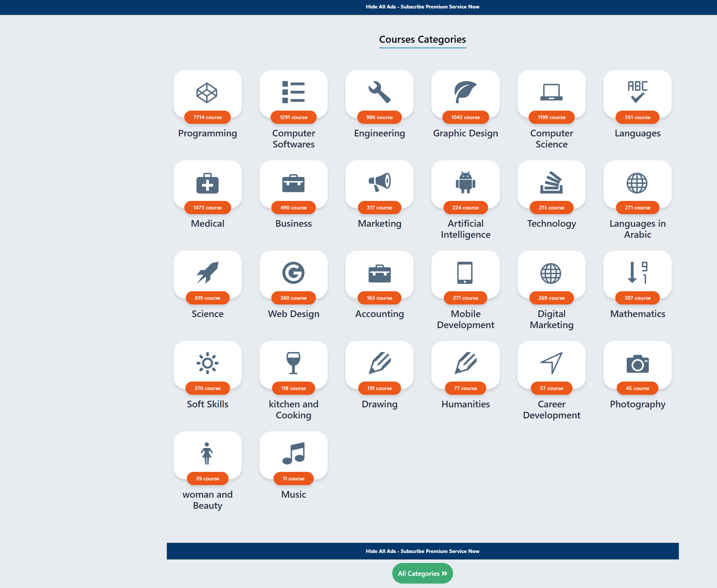The height and width of the screenshot is (588, 717).
Task: Click the Music note icon
Action: pyautogui.click(x=293, y=453)
